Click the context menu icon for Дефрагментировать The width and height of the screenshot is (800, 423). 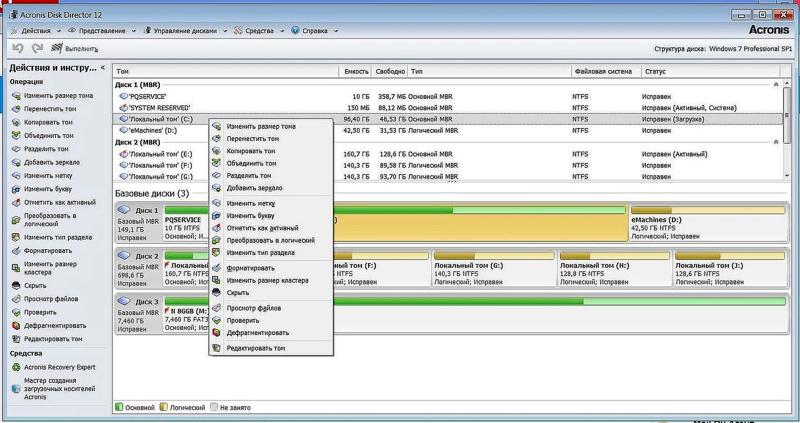click(216, 333)
